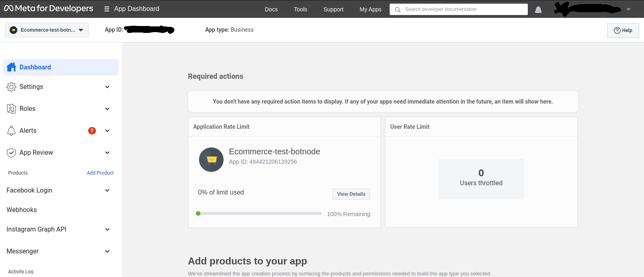Click the Products sidebar section label
644x277 pixels.
(18, 173)
